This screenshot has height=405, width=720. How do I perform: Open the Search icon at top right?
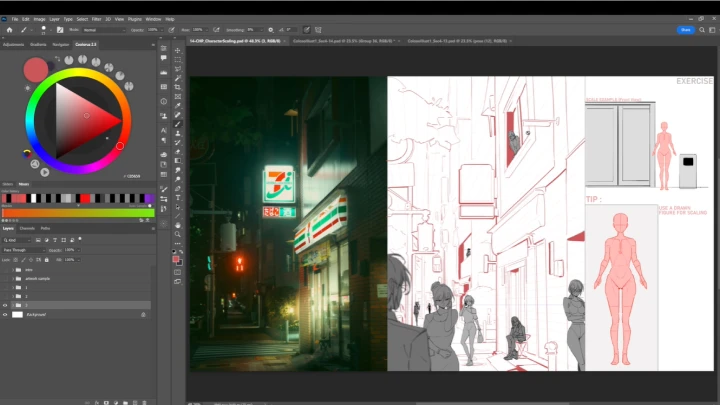pos(702,30)
